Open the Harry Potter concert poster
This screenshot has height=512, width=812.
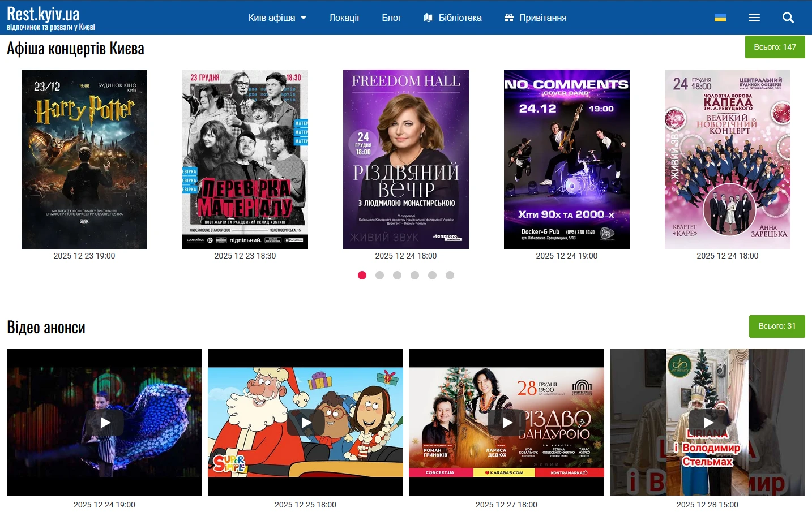point(84,159)
